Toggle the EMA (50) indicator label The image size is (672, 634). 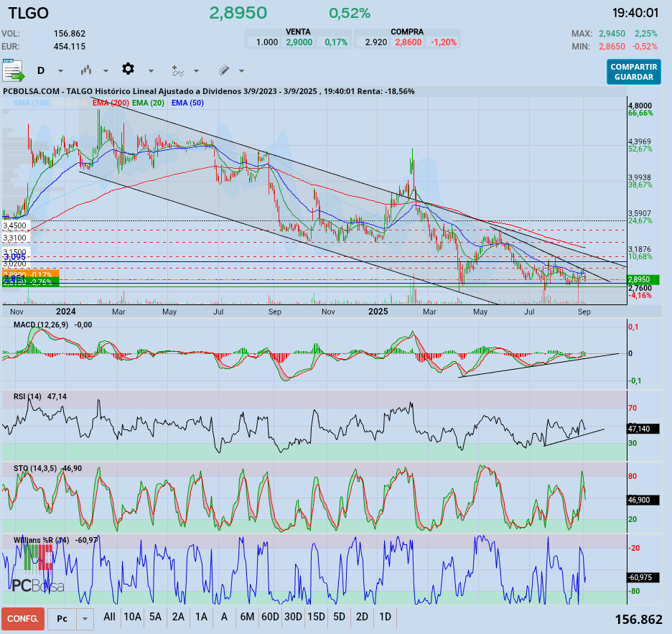[187, 103]
